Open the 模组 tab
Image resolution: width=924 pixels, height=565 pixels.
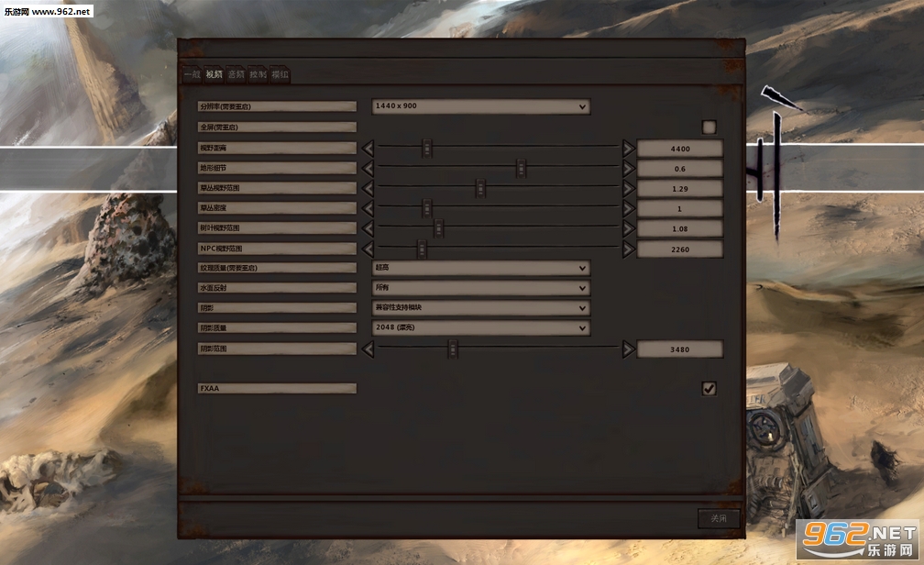280,74
